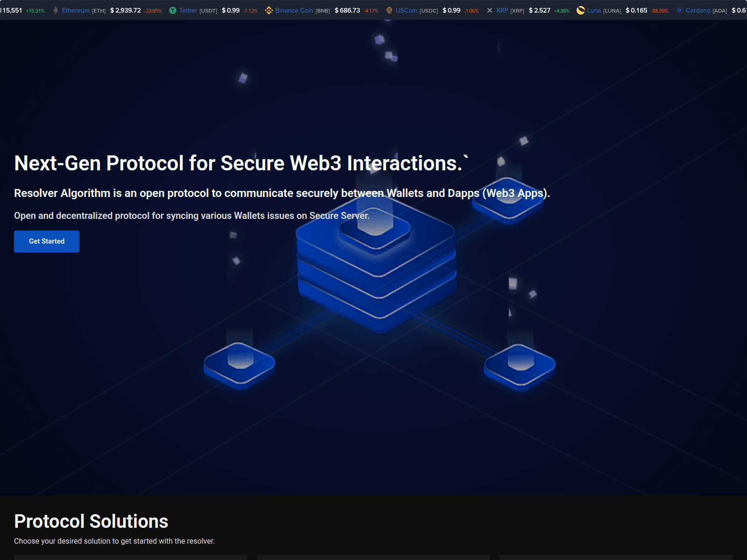
Task: Click the Cardano icon in ticker
Action: click(x=679, y=10)
